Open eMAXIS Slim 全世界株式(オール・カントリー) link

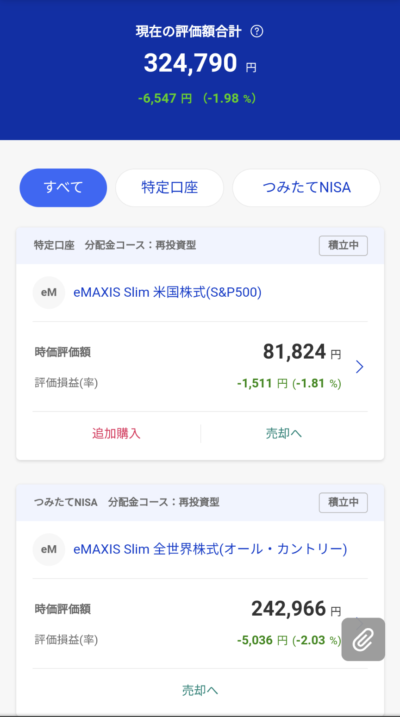(210, 550)
